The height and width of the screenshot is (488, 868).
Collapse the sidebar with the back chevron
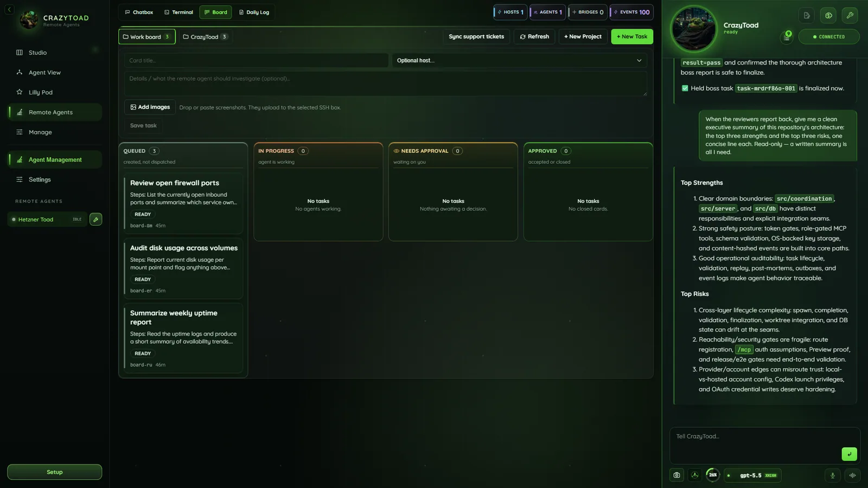click(x=9, y=9)
